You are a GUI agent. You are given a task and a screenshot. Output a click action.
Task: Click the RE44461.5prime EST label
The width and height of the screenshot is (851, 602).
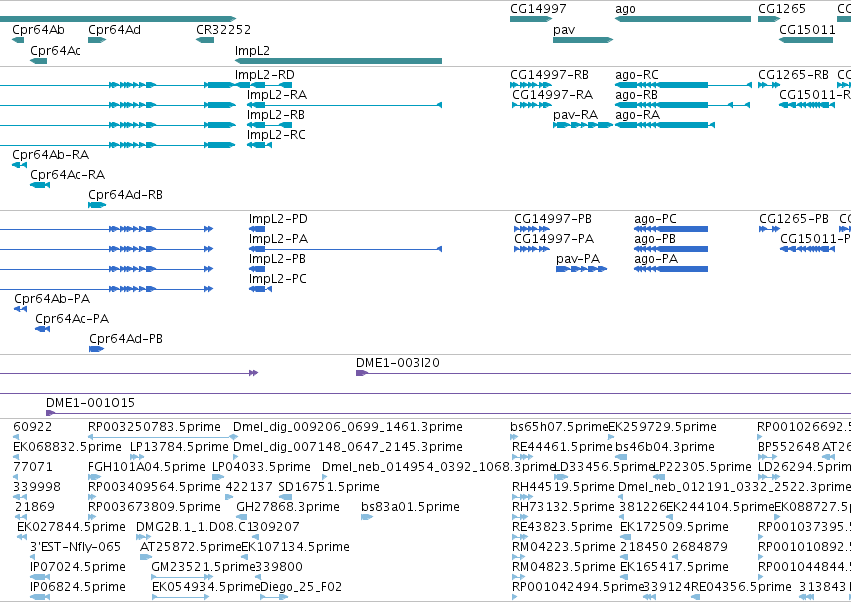(x=562, y=447)
